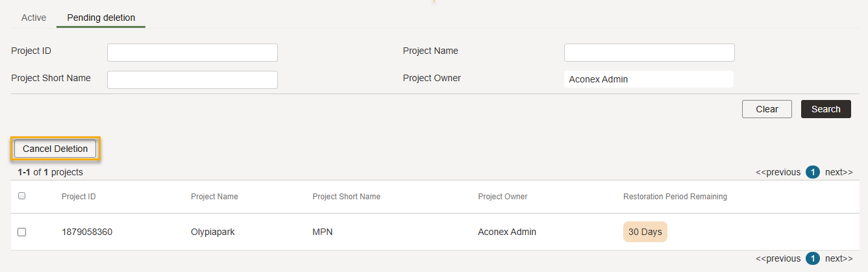Run the Search button
This screenshot has width=868, height=272.
click(826, 109)
